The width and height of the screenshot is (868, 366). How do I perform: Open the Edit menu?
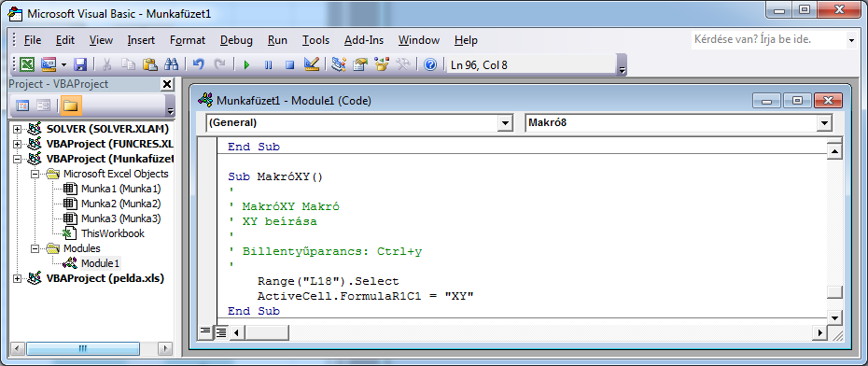pos(65,40)
